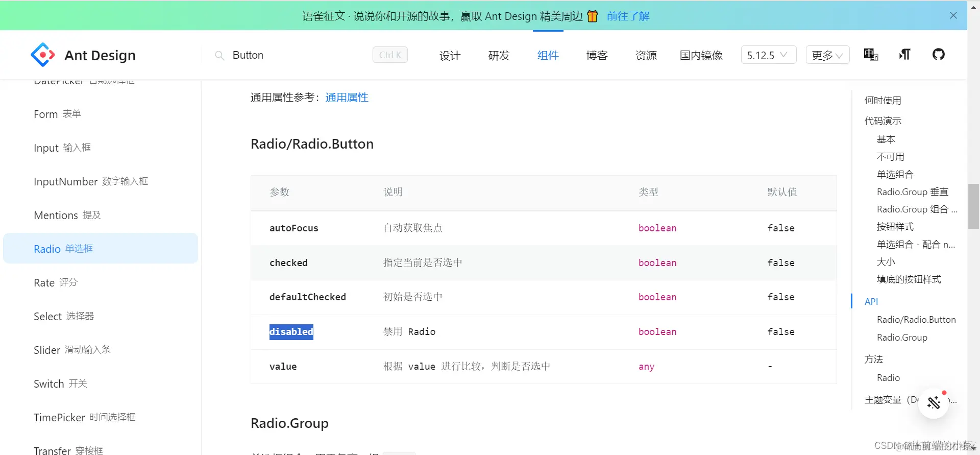Jump to 基本 demo anchor
Screen dimensions: 980x455
tap(886, 139)
